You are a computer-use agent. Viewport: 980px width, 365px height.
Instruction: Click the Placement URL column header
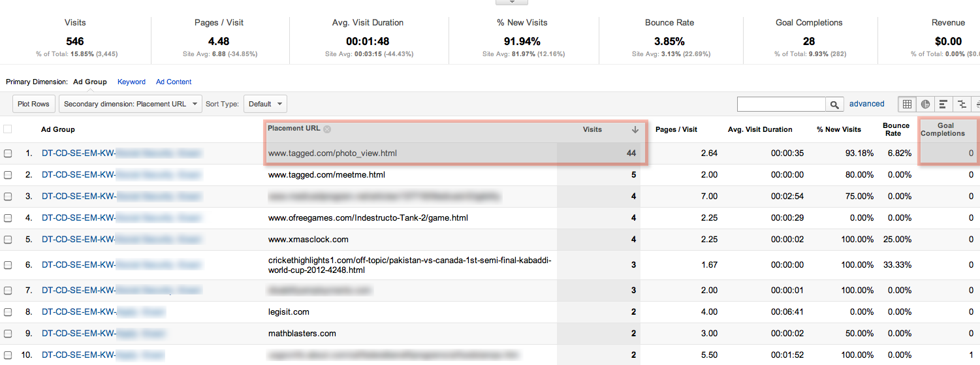pos(294,128)
